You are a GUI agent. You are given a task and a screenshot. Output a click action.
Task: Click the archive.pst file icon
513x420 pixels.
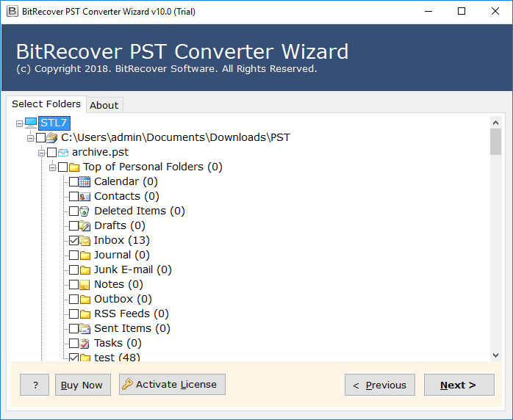coord(62,152)
